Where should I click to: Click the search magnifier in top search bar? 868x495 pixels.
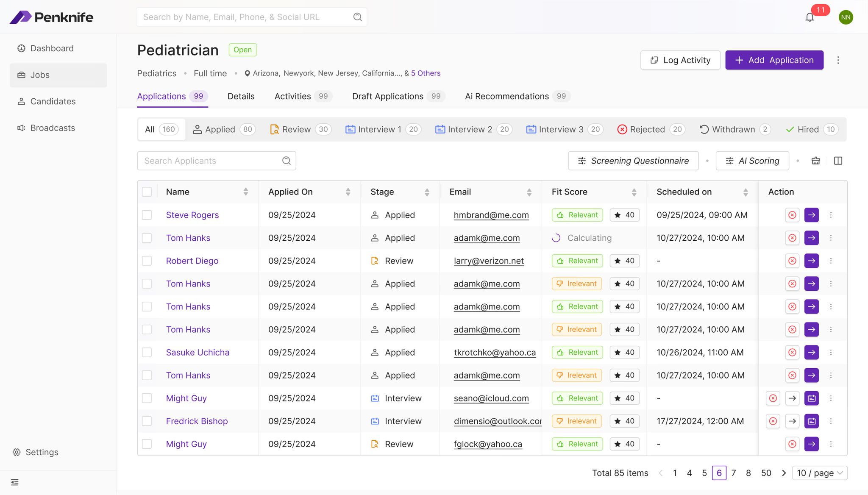tap(357, 17)
